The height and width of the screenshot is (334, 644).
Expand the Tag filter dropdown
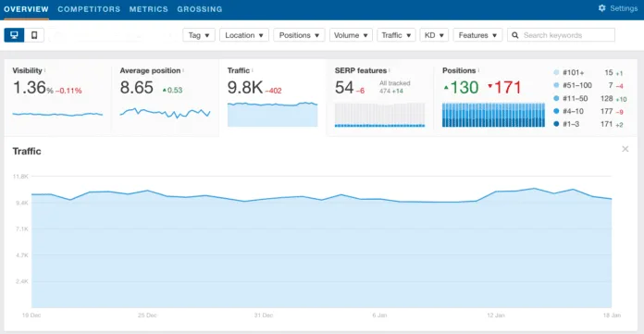199,35
